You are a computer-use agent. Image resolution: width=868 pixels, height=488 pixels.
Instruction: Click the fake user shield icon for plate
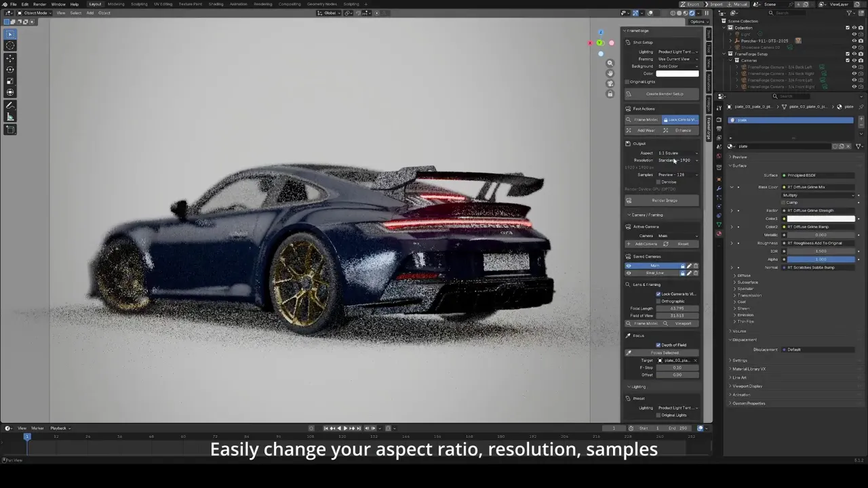835,146
